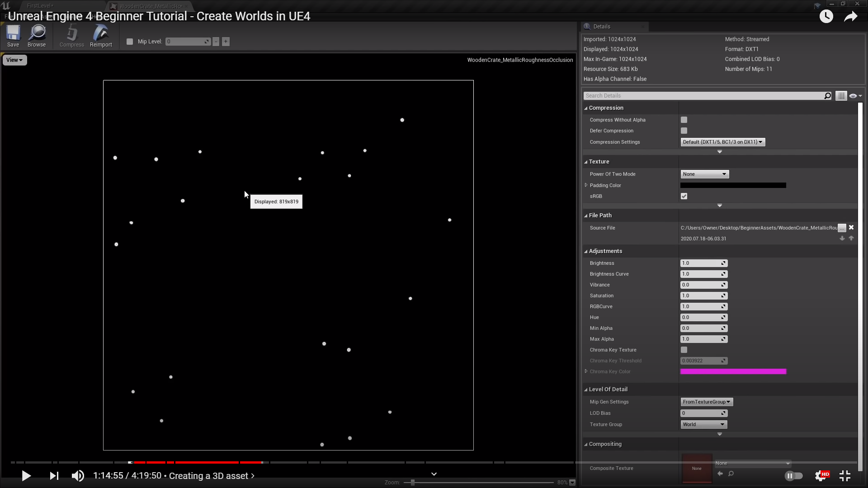Image resolution: width=868 pixels, height=488 pixels.
Task: Clear source file with X icon
Action: coord(851,228)
